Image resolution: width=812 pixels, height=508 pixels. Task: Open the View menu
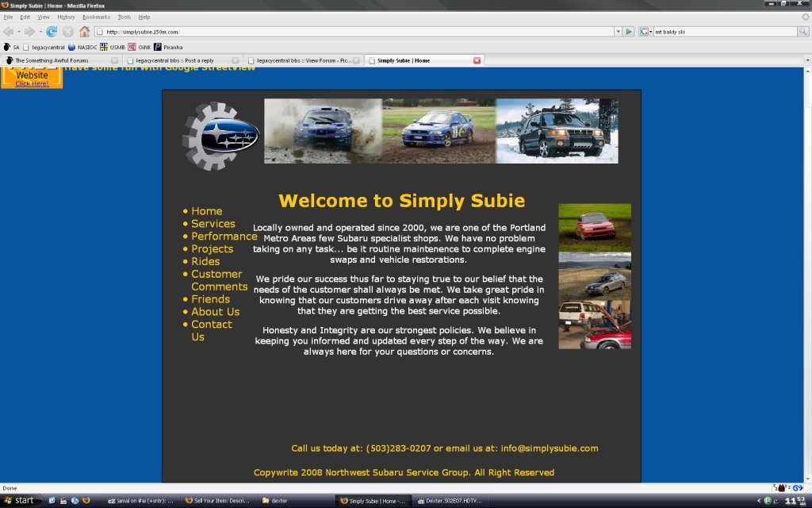[x=44, y=17]
